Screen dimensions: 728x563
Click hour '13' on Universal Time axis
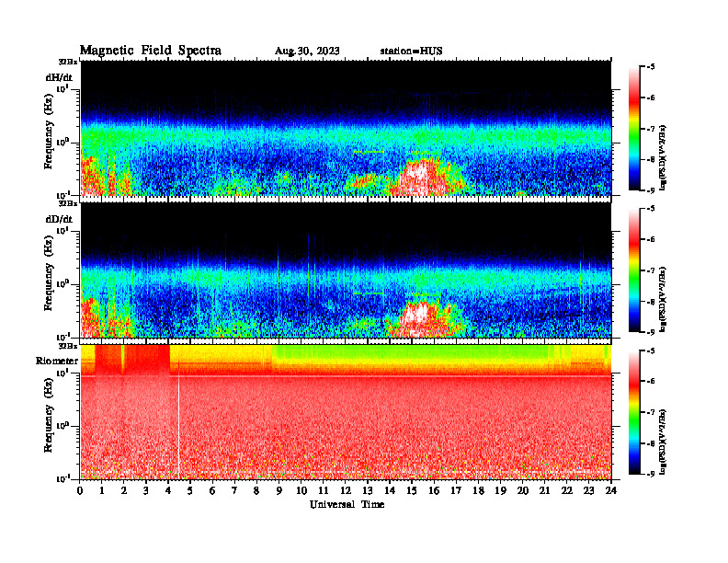pos(368,491)
